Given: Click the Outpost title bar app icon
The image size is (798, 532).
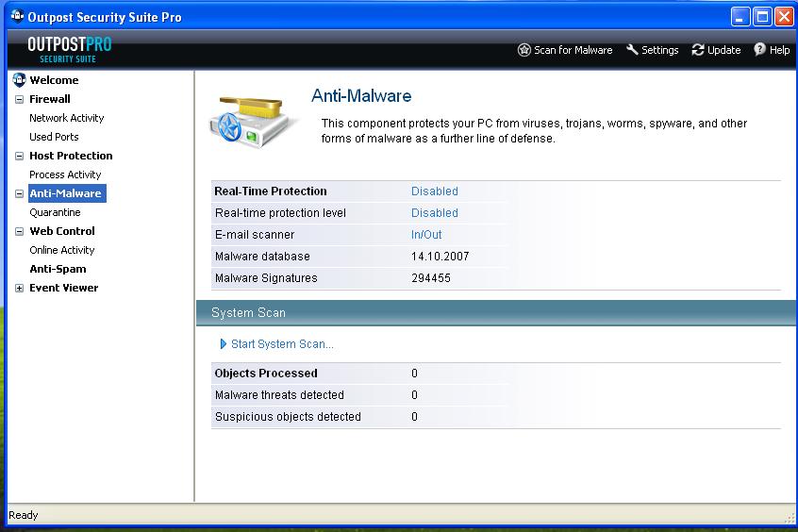Looking at the screenshot, I should pos(17,16).
